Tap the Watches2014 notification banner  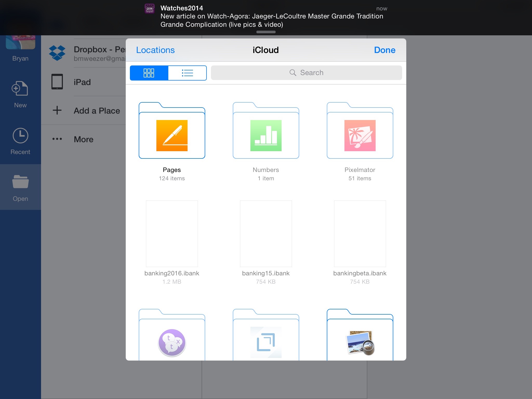tap(266, 17)
